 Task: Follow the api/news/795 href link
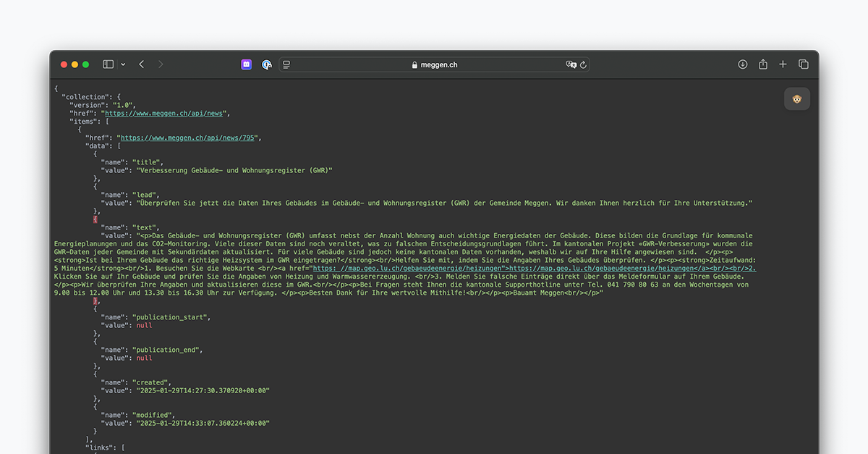186,138
